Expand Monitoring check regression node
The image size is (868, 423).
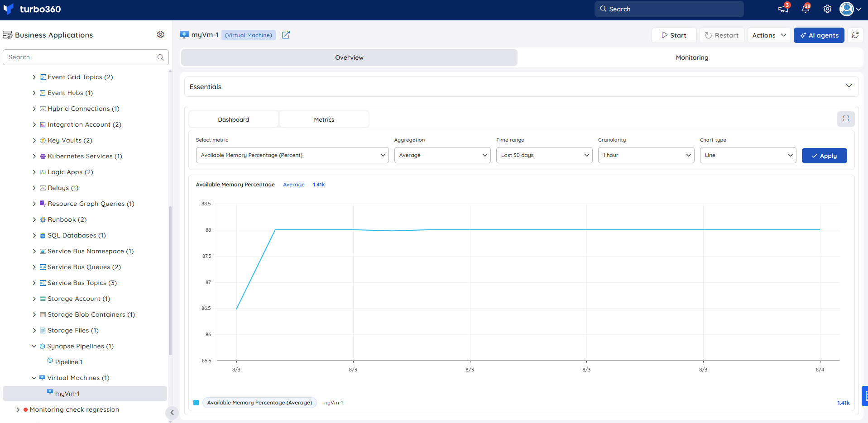[18, 410]
